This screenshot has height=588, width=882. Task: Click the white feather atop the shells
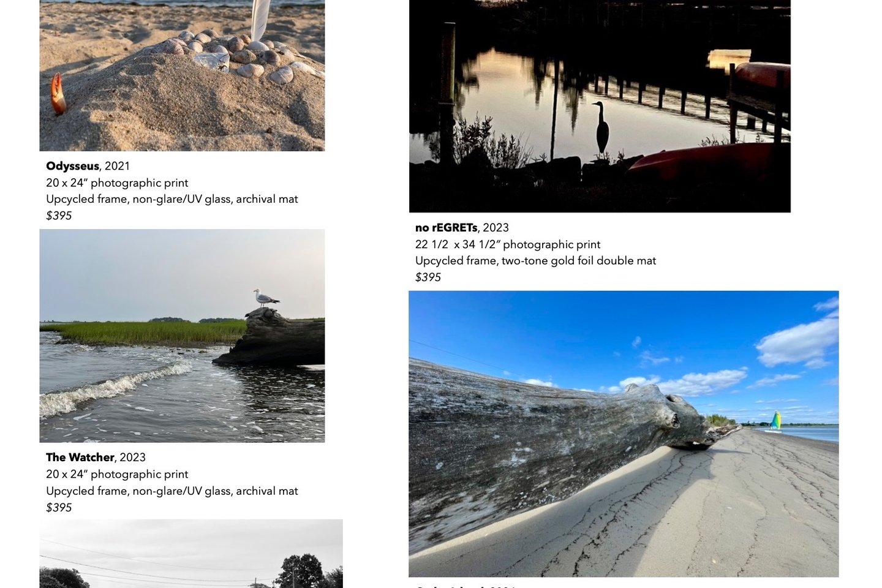pyautogui.click(x=260, y=20)
